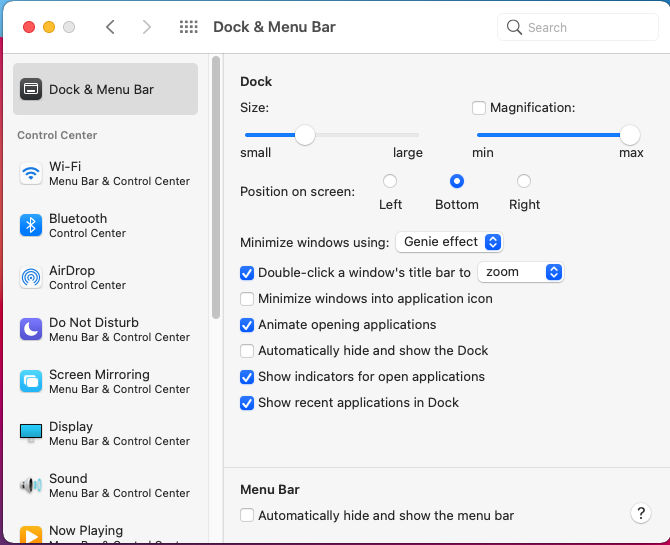Click the Wi-Fi icon in sidebar
670x545 pixels.
coord(31,174)
